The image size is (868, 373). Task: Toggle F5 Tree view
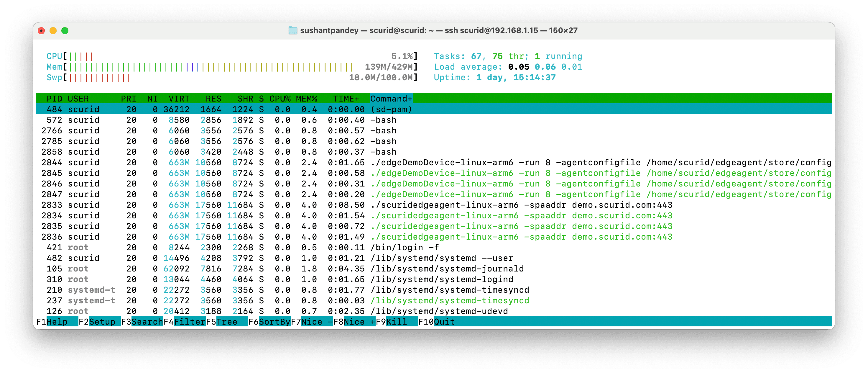tap(227, 322)
